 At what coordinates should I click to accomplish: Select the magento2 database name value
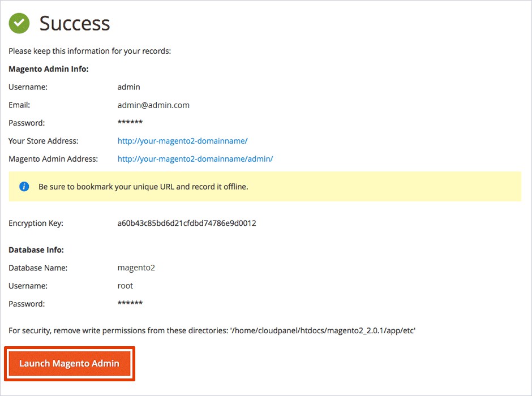coord(136,268)
